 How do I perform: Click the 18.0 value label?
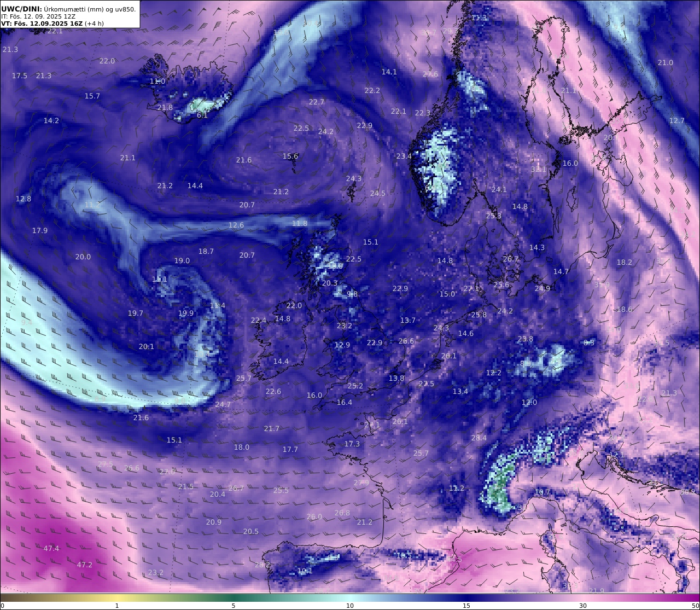tap(242, 447)
